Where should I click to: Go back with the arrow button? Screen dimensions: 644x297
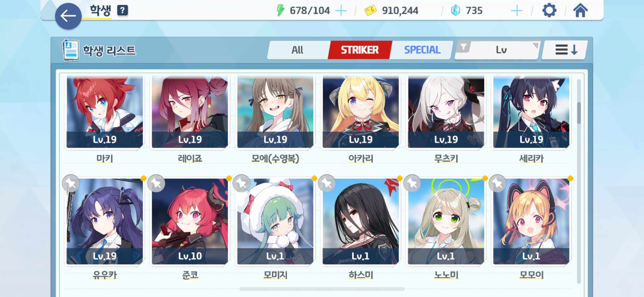(x=68, y=16)
